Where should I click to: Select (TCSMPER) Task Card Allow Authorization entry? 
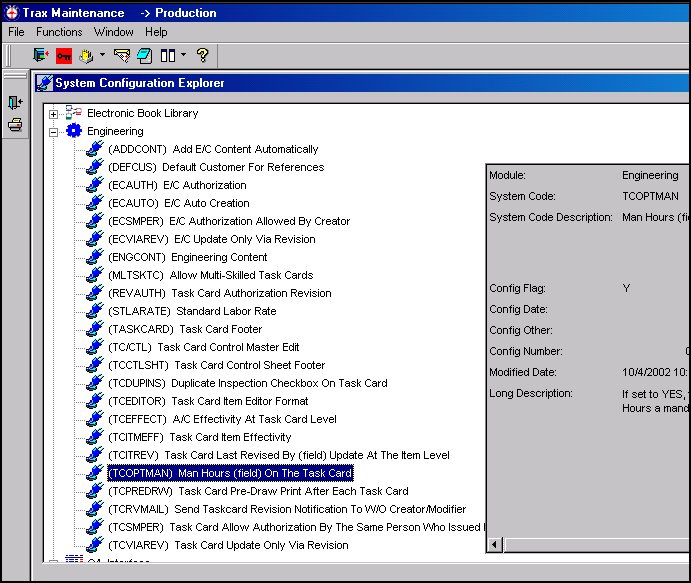tap(296, 527)
